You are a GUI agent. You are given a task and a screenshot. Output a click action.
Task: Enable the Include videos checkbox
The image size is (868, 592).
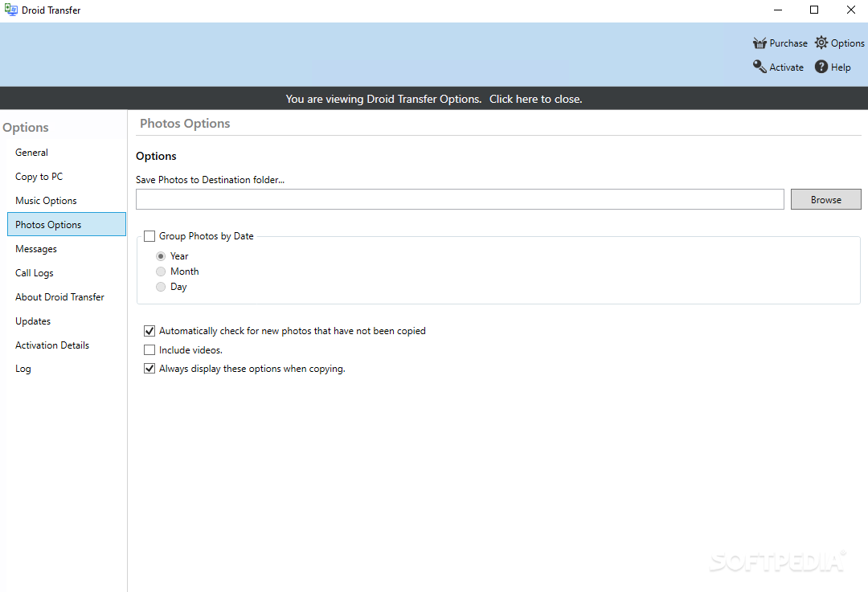click(x=149, y=349)
